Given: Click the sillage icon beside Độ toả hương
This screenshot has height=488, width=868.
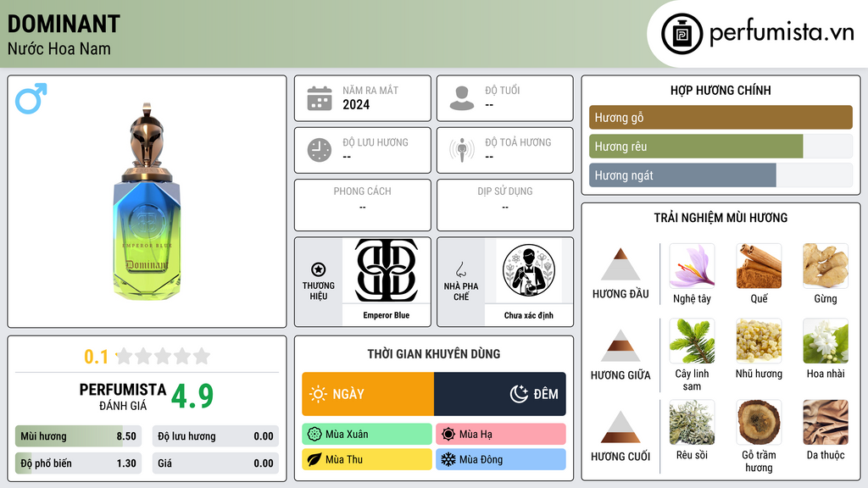Looking at the screenshot, I should click(x=462, y=150).
